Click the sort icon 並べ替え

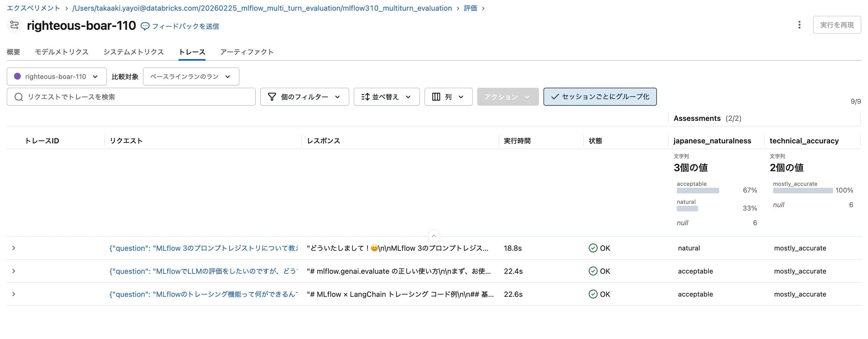366,96
